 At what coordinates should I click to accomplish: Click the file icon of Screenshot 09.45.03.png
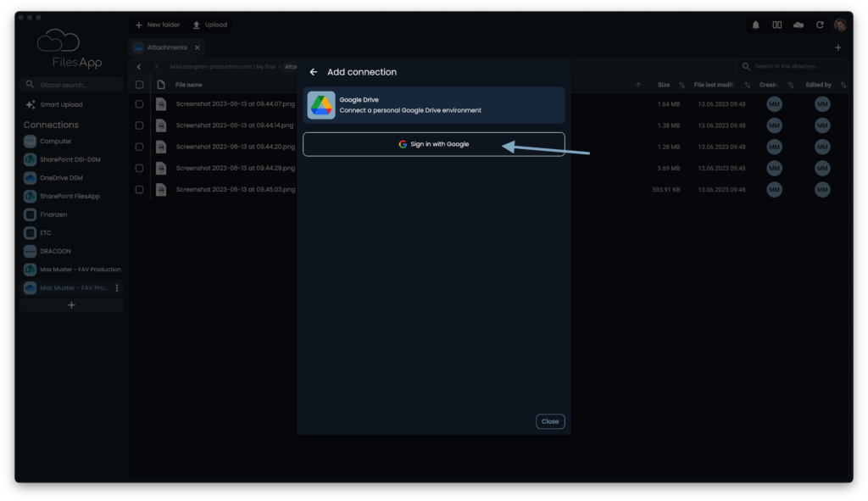(x=161, y=190)
